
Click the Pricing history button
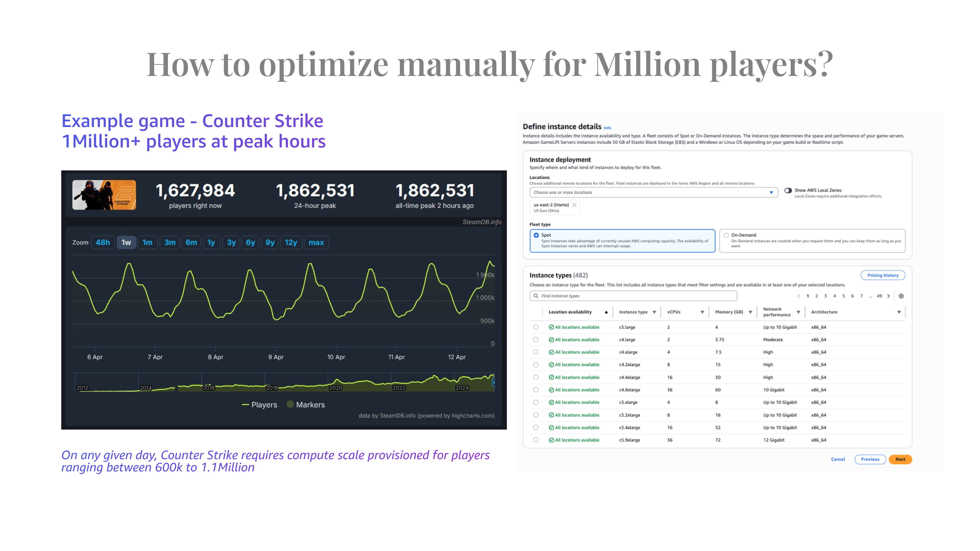pyautogui.click(x=883, y=275)
